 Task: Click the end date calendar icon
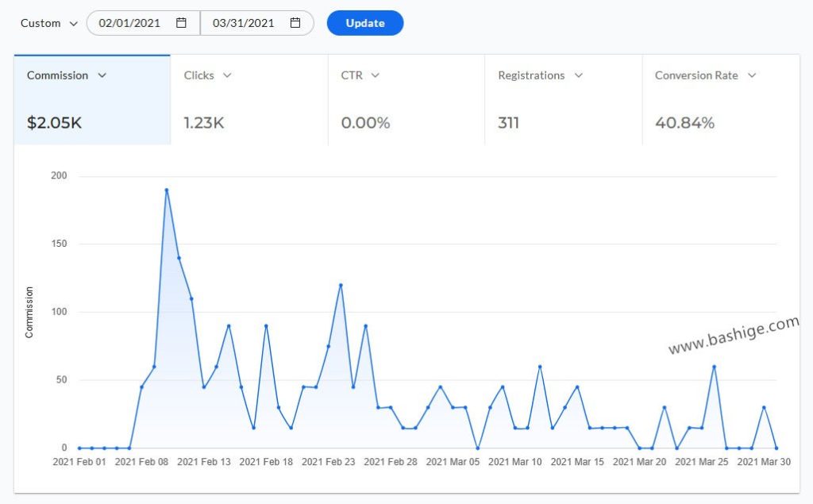(295, 23)
